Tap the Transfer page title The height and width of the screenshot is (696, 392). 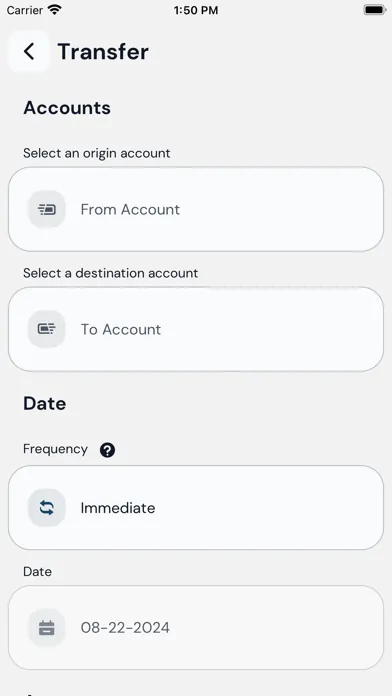tap(103, 51)
